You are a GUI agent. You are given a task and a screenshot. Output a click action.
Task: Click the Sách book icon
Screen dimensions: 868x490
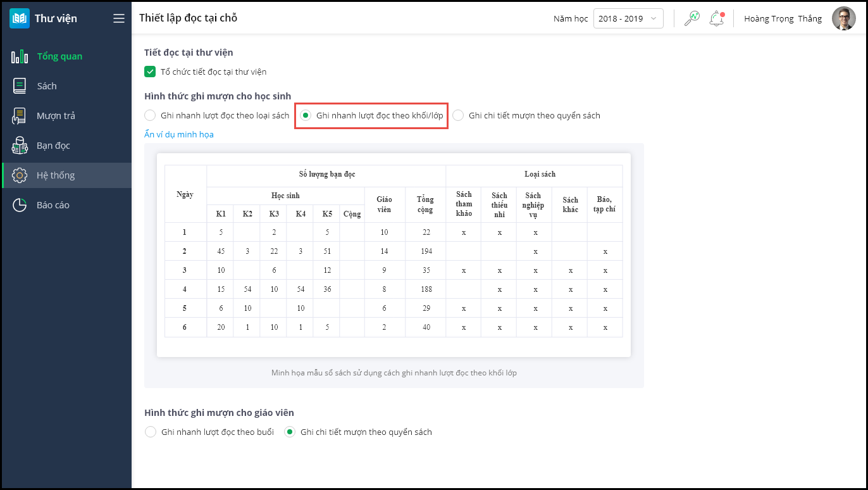click(20, 86)
